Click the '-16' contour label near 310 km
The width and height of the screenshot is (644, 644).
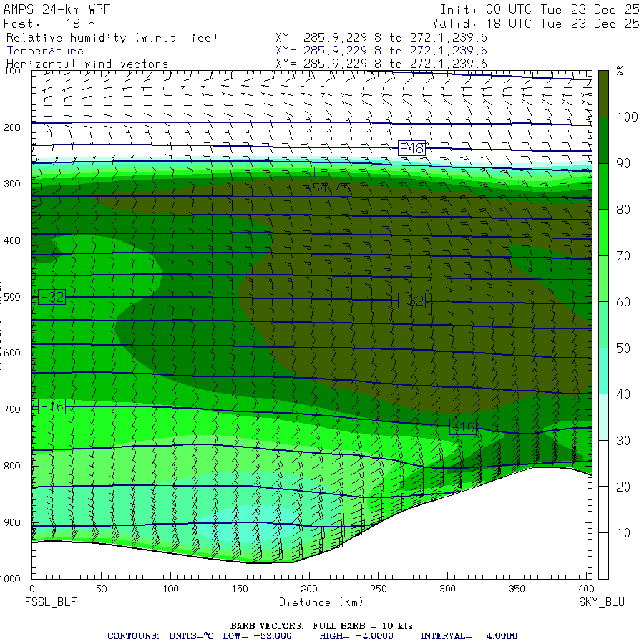pyautogui.click(x=463, y=427)
